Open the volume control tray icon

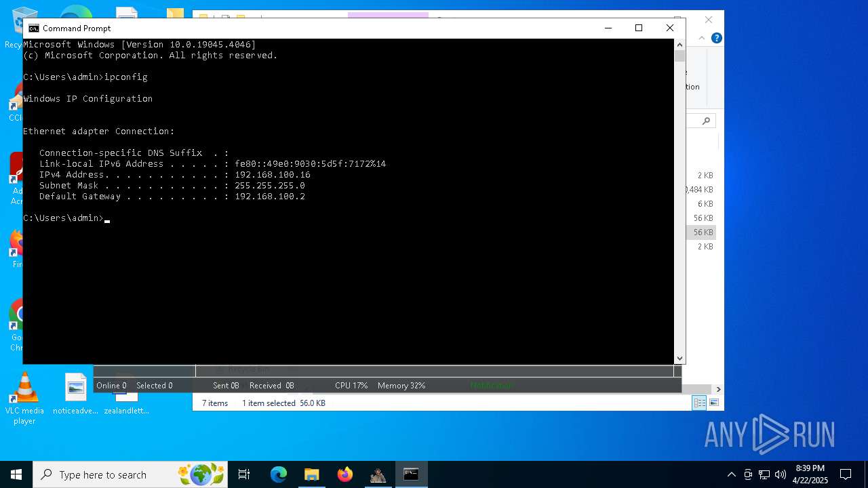click(x=781, y=474)
